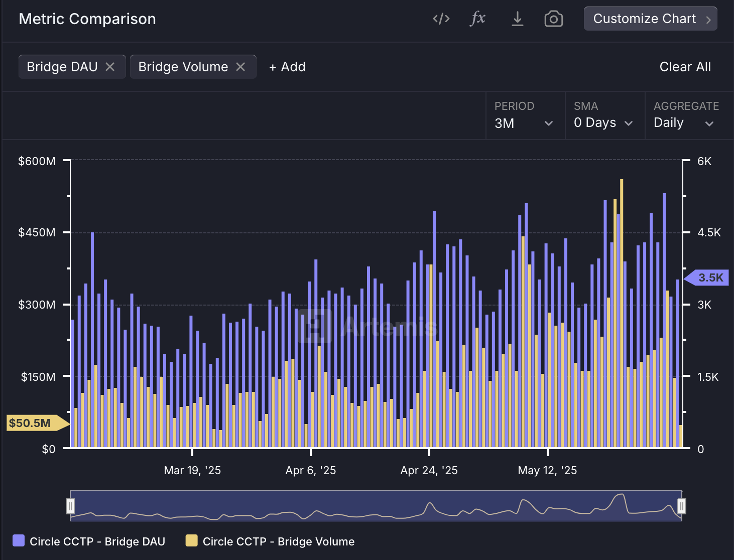Click the right range slider handle
734x560 pixels.
point(681,506)
